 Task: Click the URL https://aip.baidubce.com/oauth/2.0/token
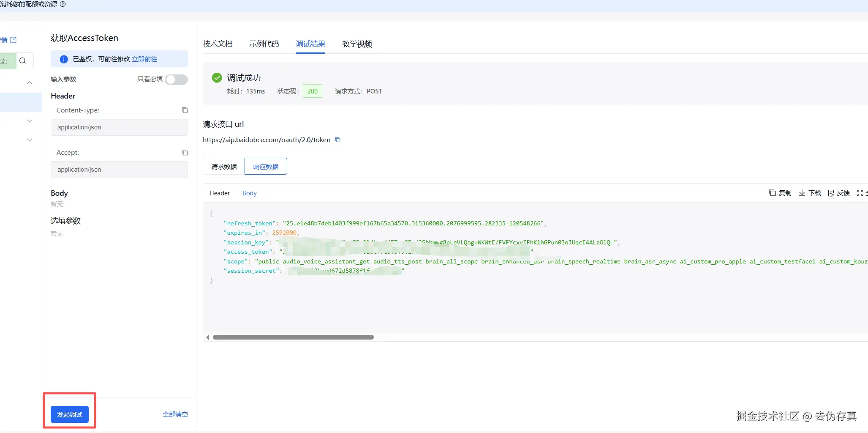(x=267, y=140)
